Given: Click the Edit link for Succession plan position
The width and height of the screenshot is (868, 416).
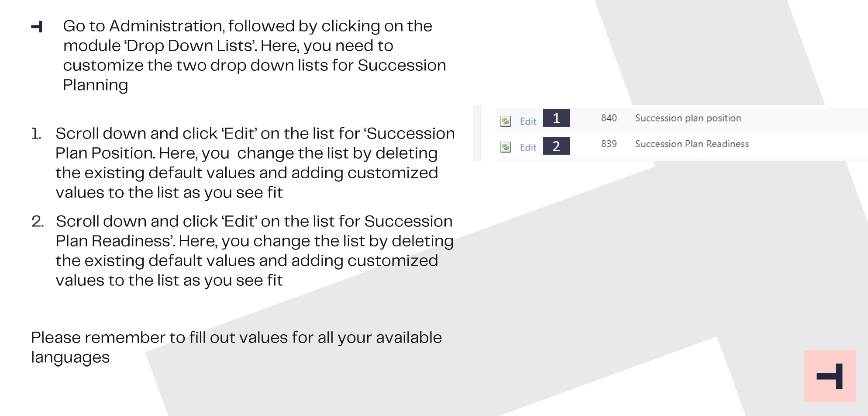Looking at the screenshot, I should [x=528, y=121].
